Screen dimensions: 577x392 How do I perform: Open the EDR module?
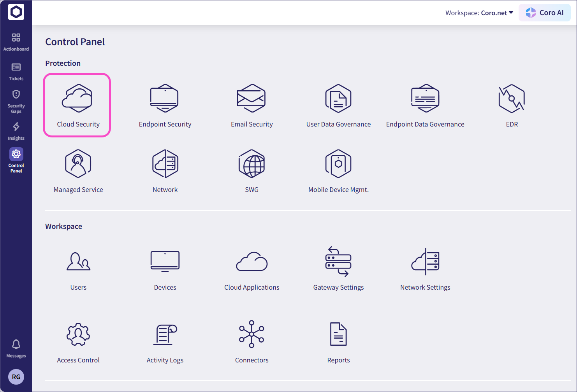tap(512, 105)
